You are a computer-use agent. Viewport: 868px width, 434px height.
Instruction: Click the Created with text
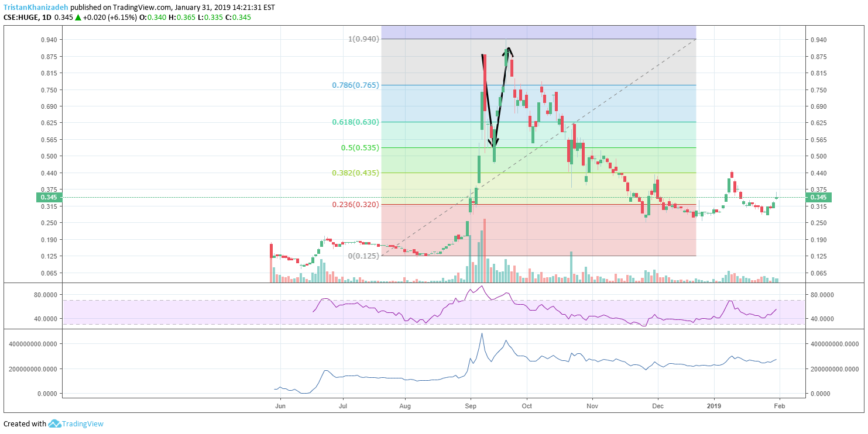click(x=25, y=423)
